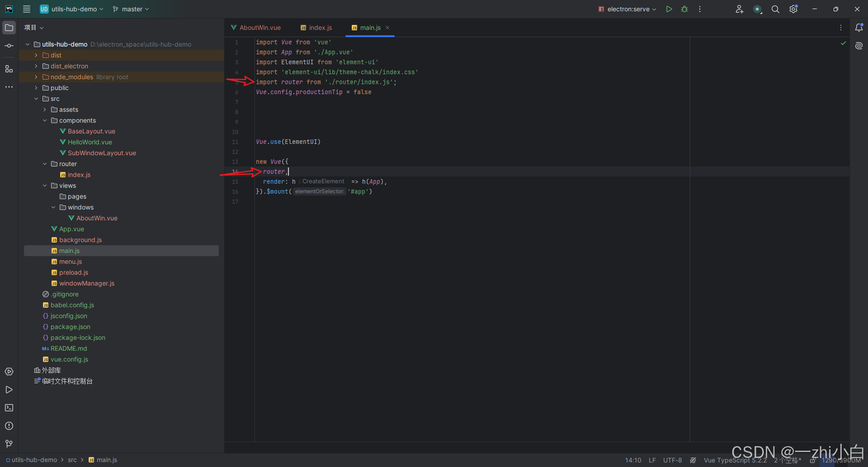
Task: Open AI Assistant spiral icon
Action: [859, 46]
